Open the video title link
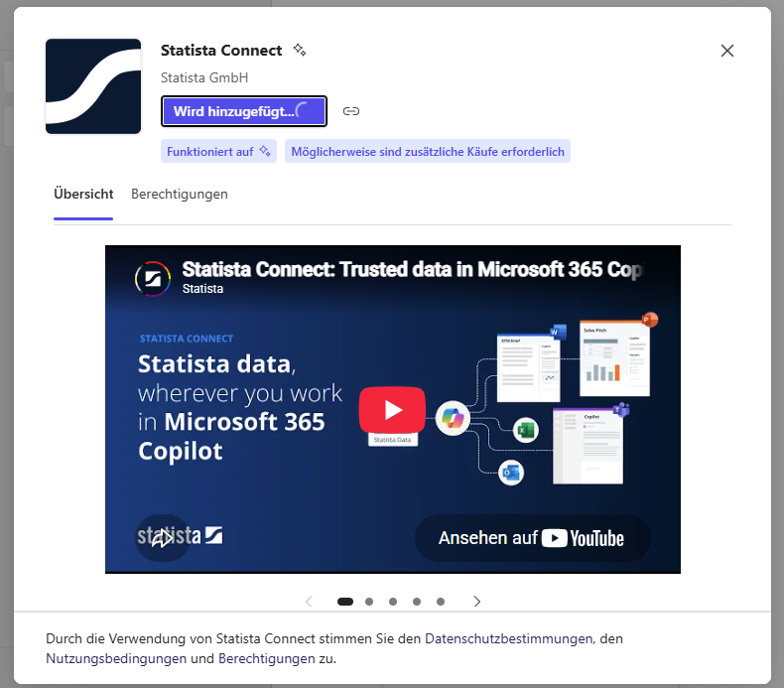 (413, 269)
